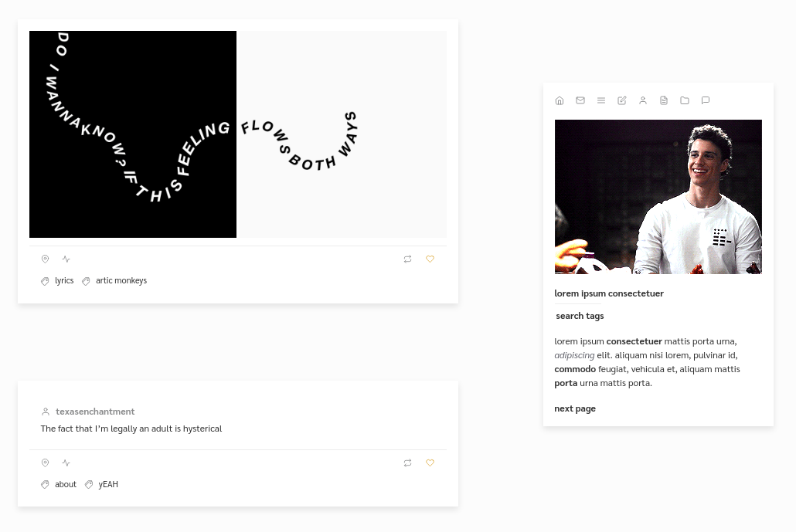Reblog the texasenchantment text post
The height and width of the screenshot is (532, 796).
(407, 463)
